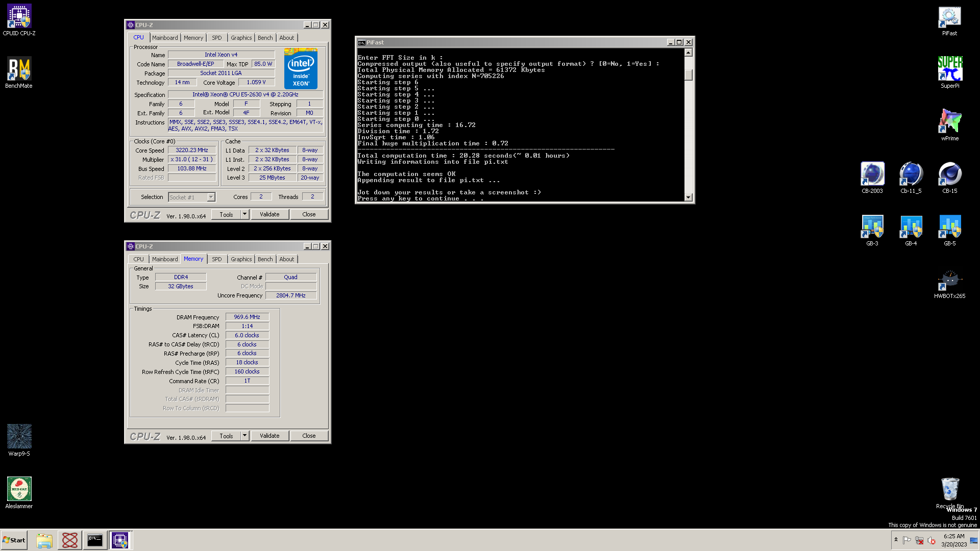Open Graphics tab in lower CPU-Z window
The width and height of the screenshot is (980, 551).
pyautogui.click(x=241, y=259)
